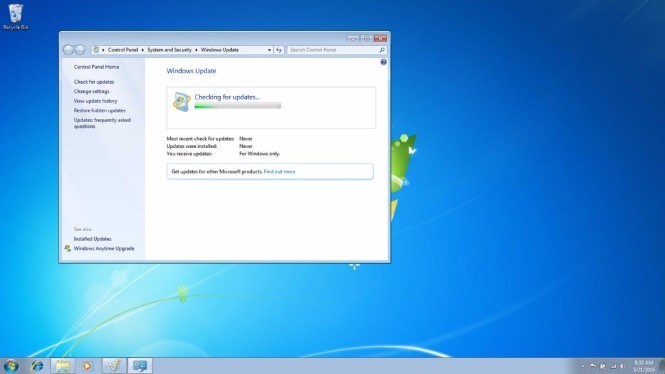This screenshot has height=374, width=665.
Task: Open the network tray icon
Action: [613, 366]
